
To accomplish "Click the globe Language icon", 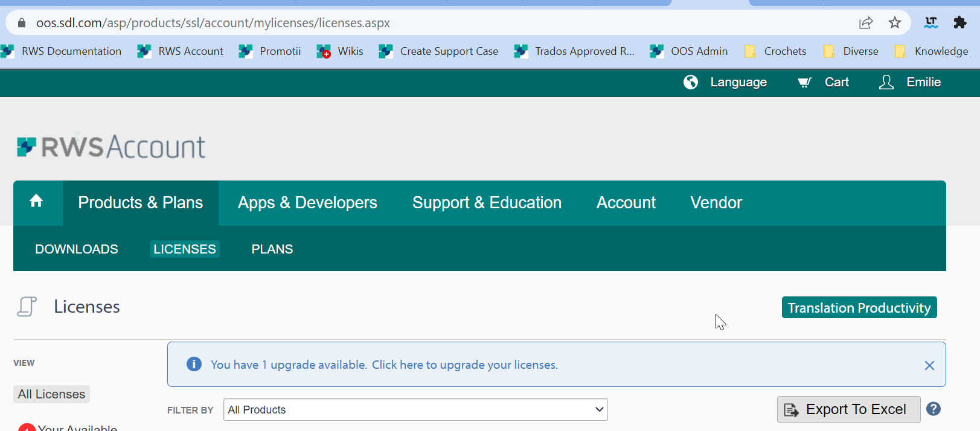I will pos(691,82).
